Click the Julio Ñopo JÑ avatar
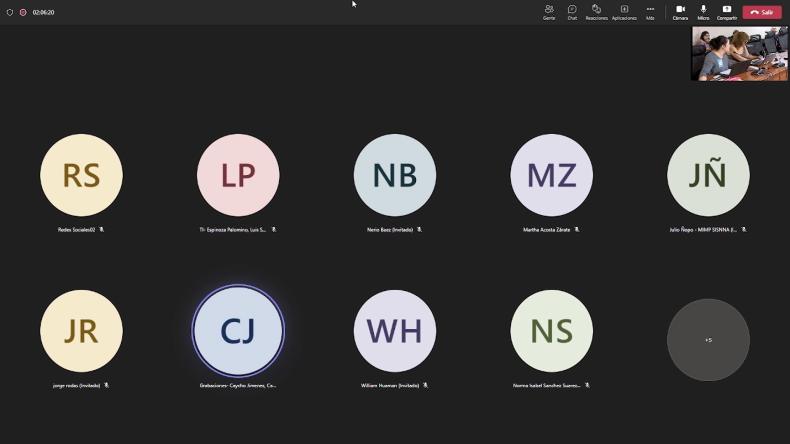Viewport: 790px width, 444px height. (708, 175)
